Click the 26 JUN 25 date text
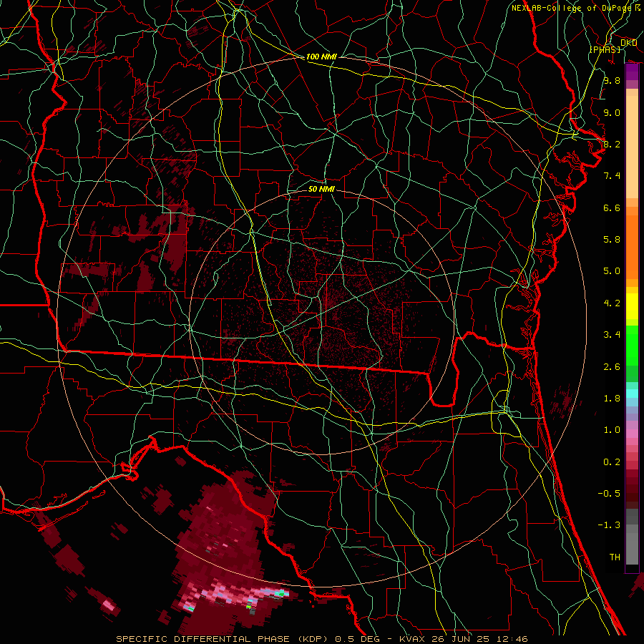 [461, 639]
